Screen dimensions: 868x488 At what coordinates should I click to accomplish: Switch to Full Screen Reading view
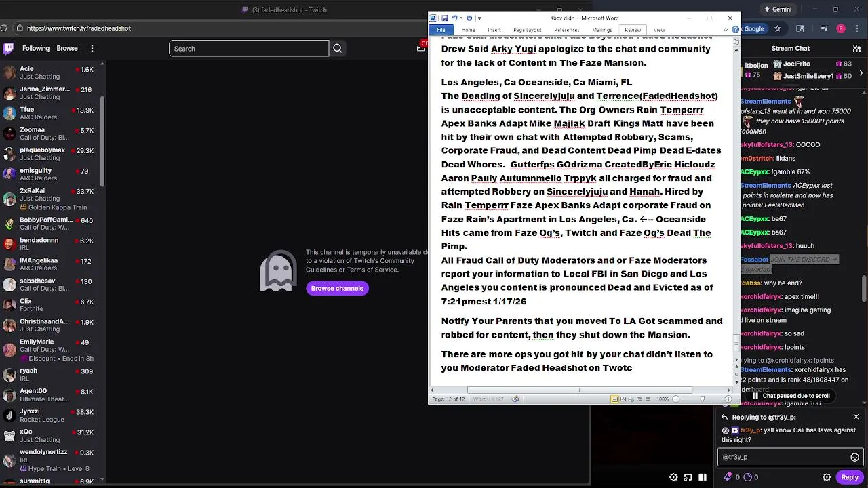click(623, 399)
